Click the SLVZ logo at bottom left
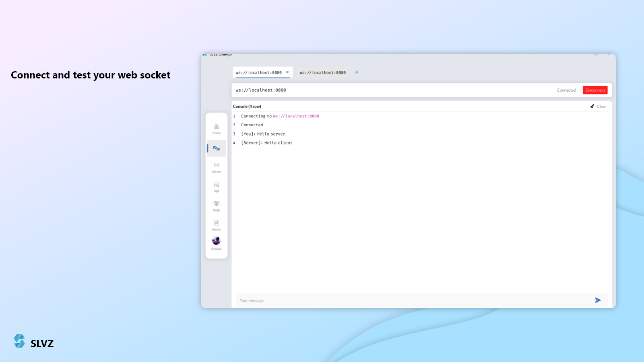This screenshot has width=644, height=362. point(19,341)
